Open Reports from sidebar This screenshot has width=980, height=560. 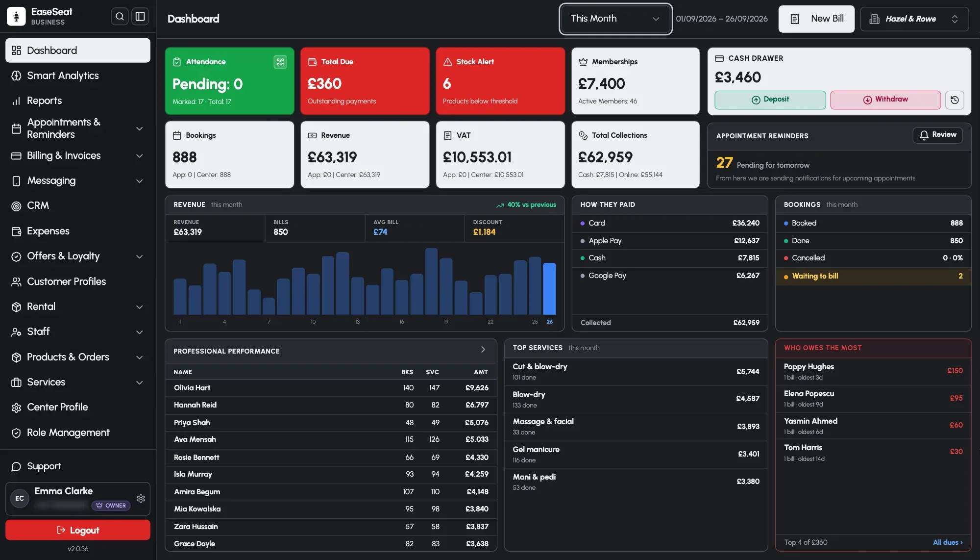(78, 101)
